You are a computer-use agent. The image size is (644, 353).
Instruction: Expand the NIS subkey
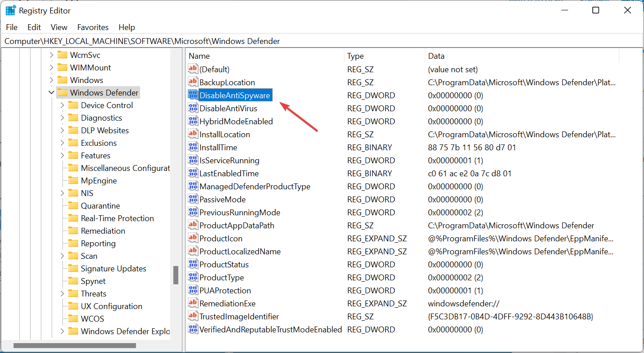(x=62, y=193)
